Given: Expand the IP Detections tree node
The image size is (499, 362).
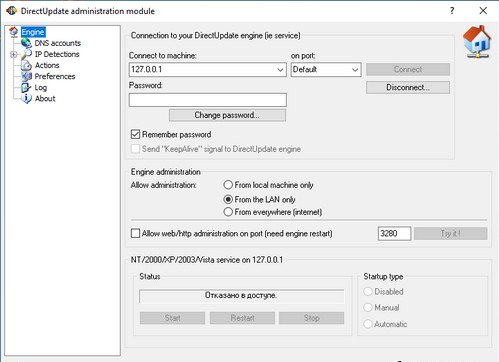Looking at the screenshot, I should [x=14, y=54].
